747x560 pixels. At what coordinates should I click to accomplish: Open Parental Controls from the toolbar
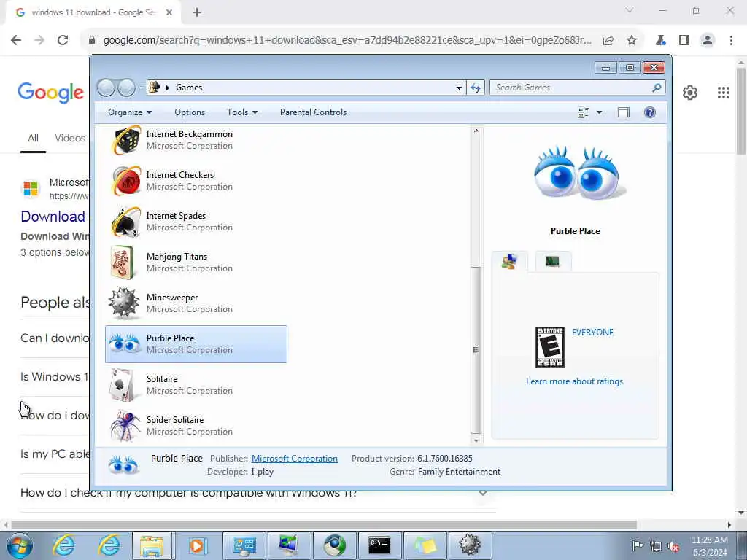313,112
